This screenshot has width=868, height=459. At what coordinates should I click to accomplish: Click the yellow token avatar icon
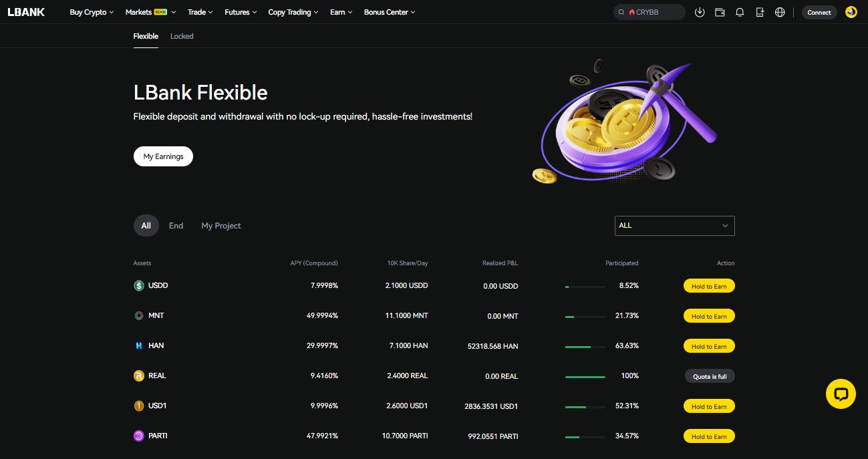pos(851,12)
